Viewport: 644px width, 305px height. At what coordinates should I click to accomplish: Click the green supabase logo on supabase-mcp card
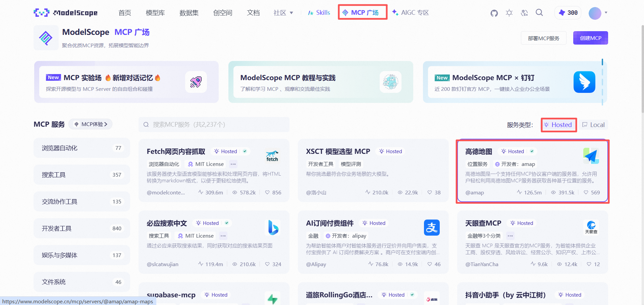click(x=272, y=299)
